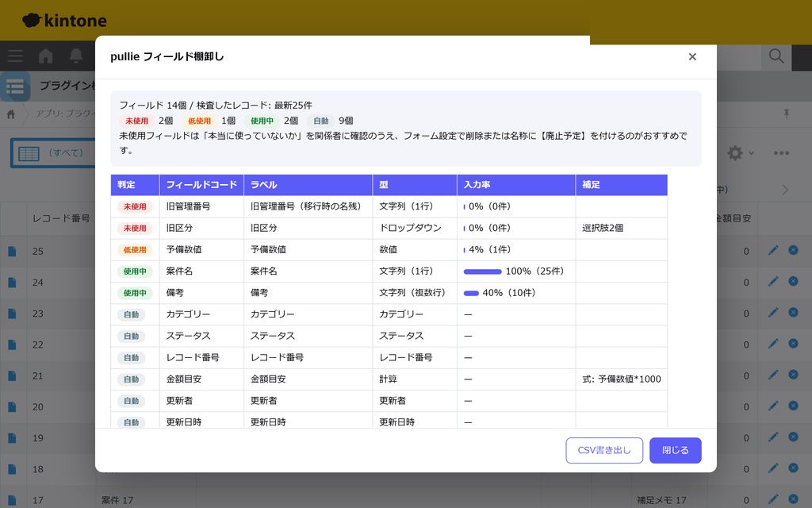812x508 pixels.
Task: Open record 22 detail icon
Action: coord(13,344)
